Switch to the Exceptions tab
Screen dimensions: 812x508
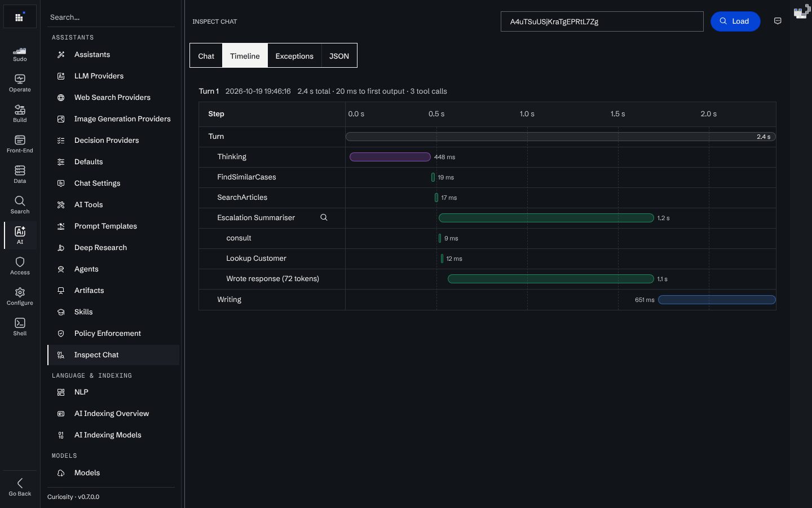pos(294,56)
